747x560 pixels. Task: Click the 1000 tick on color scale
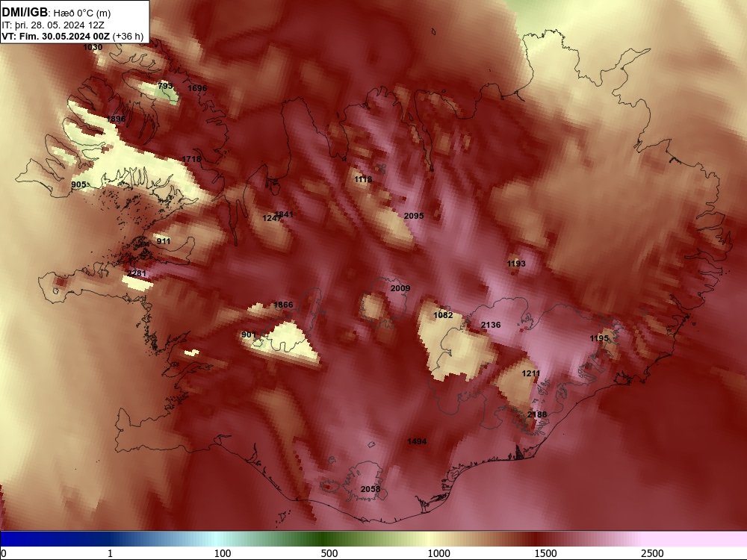438,553
